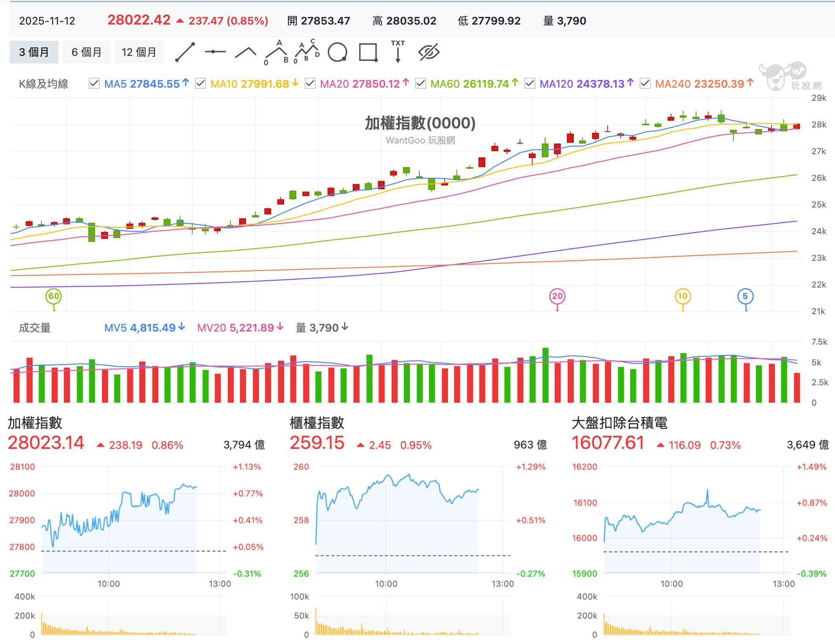Disable the MA60 line checkbox
Image resolution: width=835 pixels, height=644 pixels.
click(420, 83)
